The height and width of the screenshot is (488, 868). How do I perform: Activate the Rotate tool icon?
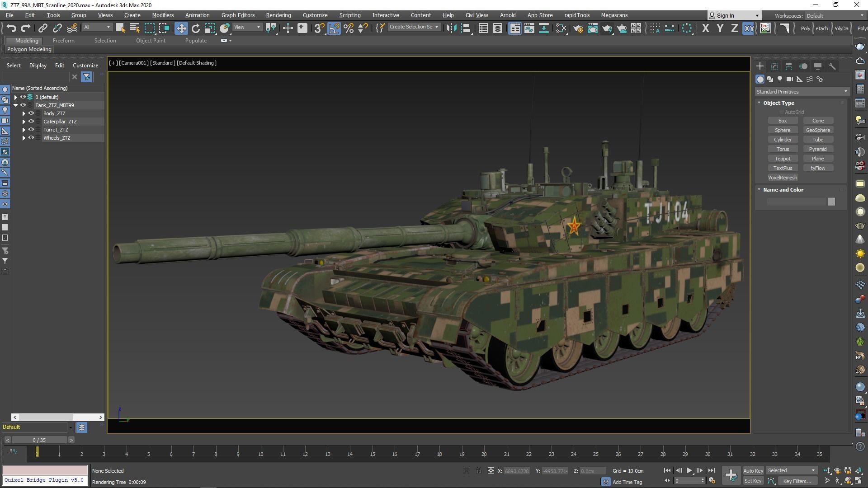195,28
